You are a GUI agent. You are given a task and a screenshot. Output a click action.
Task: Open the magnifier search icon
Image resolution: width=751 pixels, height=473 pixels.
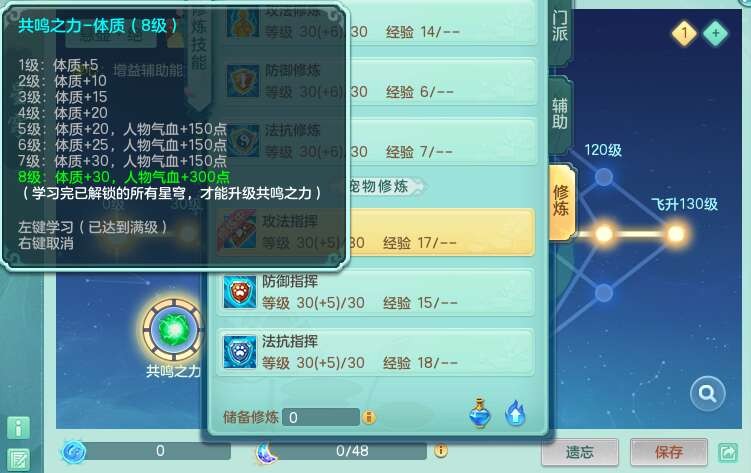707,394
